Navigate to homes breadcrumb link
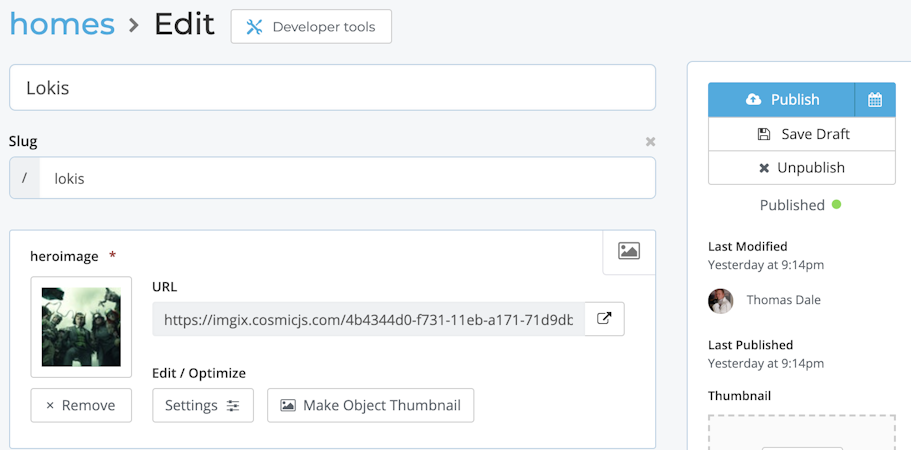The height and width of the screenshot is (450, 911). click(62, 23)
